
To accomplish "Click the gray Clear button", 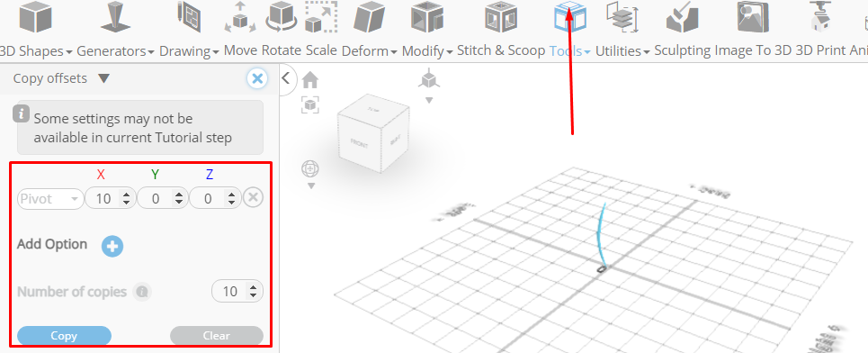I will [x=217, y=336].
